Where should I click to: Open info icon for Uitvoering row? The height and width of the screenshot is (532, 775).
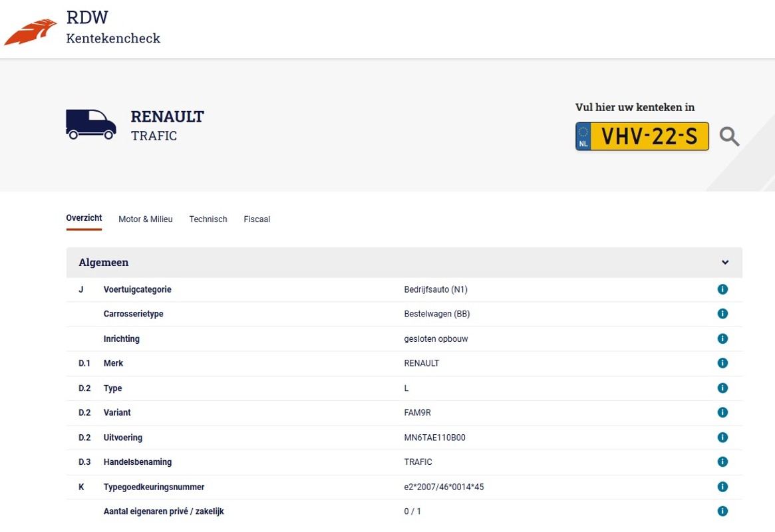pos(722,438)
